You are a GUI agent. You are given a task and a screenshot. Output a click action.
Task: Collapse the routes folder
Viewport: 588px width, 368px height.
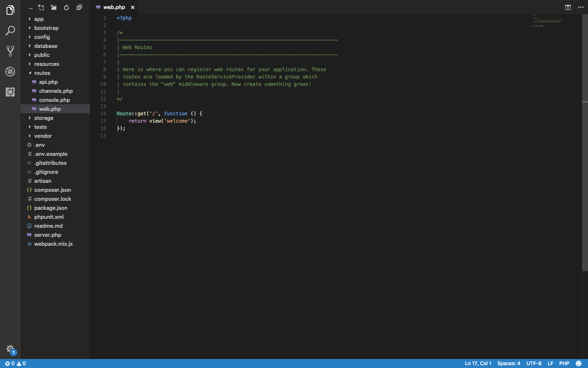pyautogui.click(x=55, y=73)
